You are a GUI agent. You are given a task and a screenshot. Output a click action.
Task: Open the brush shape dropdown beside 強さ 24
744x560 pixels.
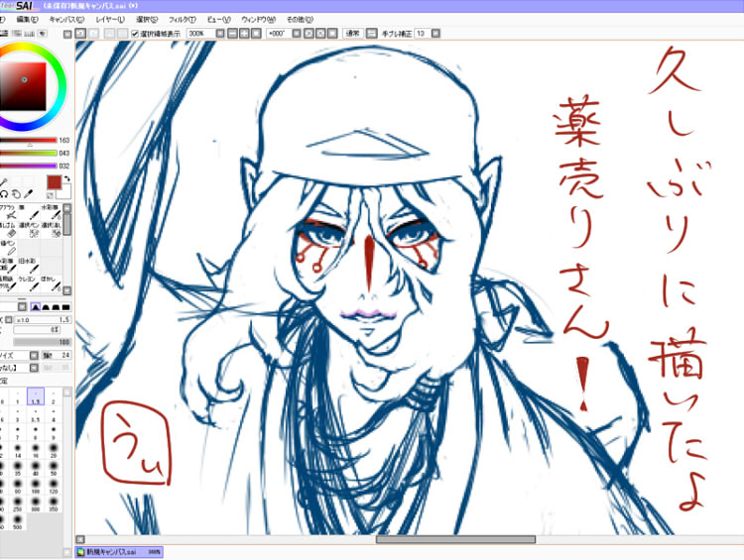34,355
